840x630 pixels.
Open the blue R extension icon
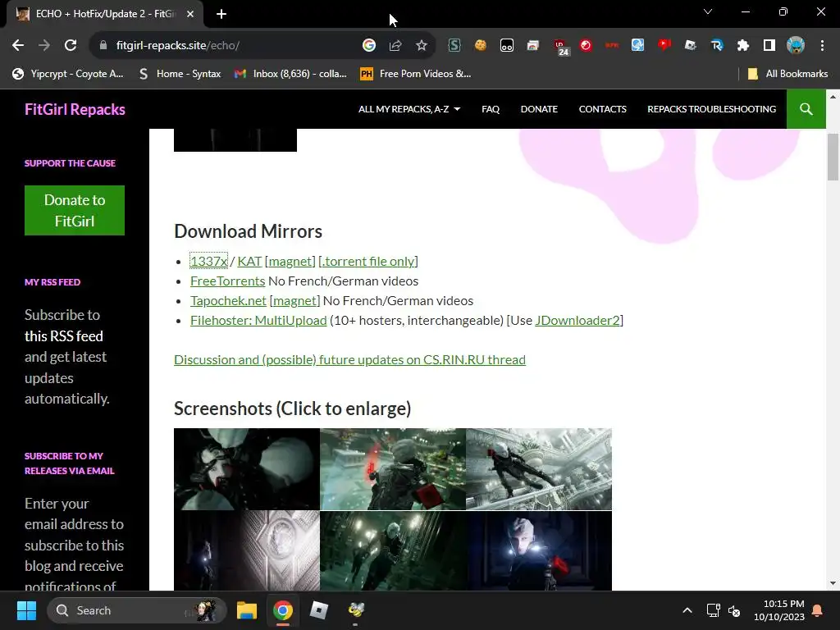coord(717,46)
